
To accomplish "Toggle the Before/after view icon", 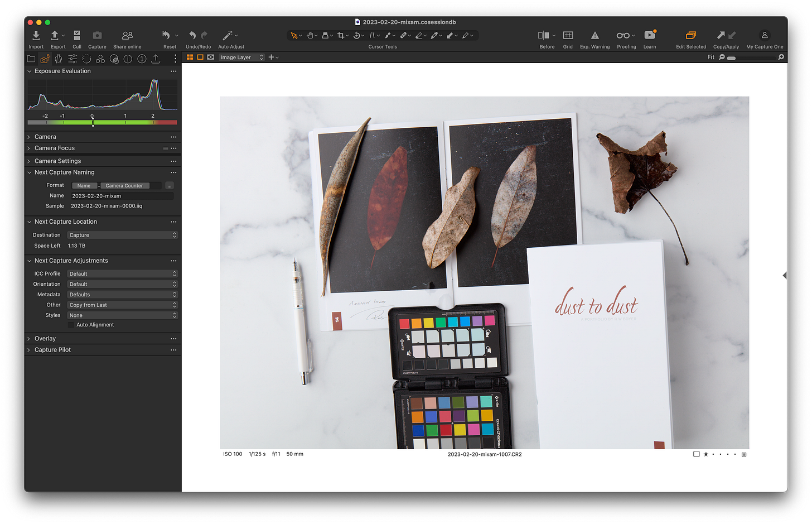I will [x=544, y=35].
